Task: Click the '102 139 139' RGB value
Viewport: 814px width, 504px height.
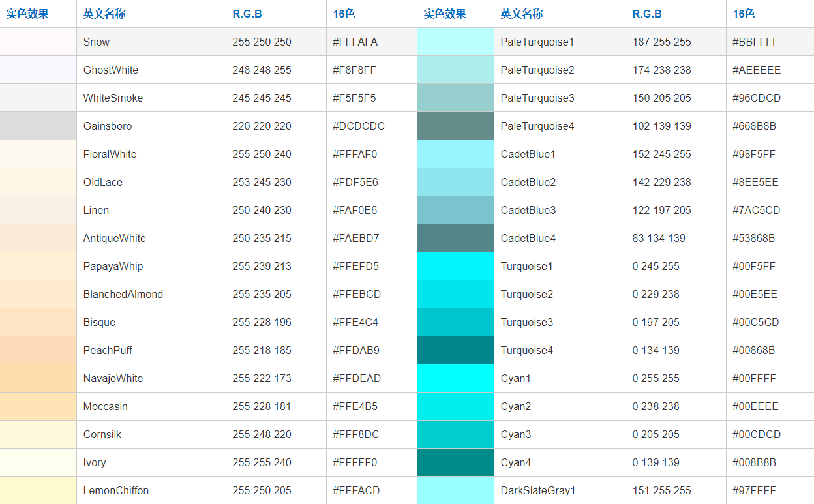Action: point(661,126)
